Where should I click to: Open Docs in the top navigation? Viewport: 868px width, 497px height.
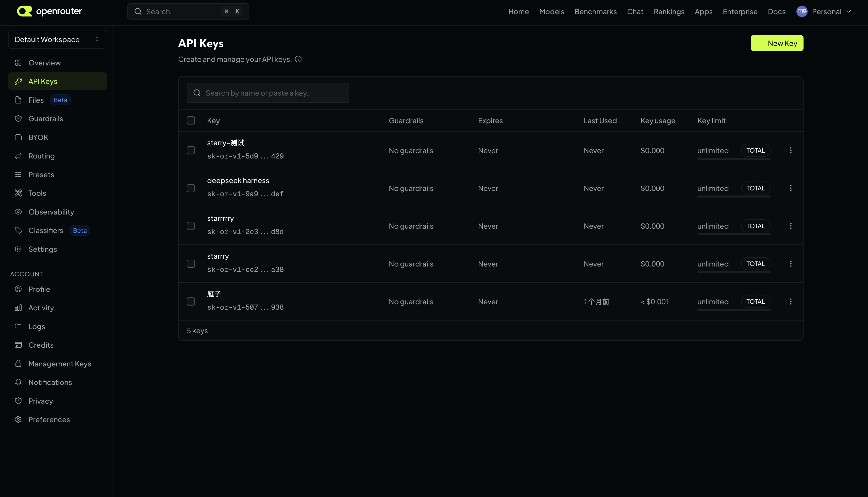[x=776, y=12]
